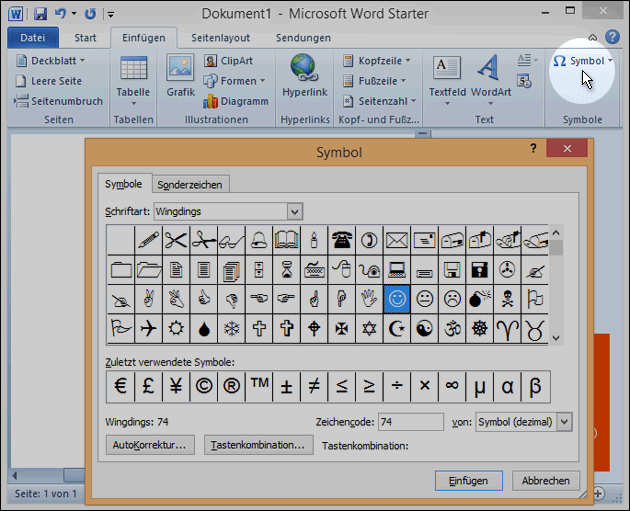Select the hourglass symbol
The height and width of the screenshot is (511, 630).
click(286, 270)
